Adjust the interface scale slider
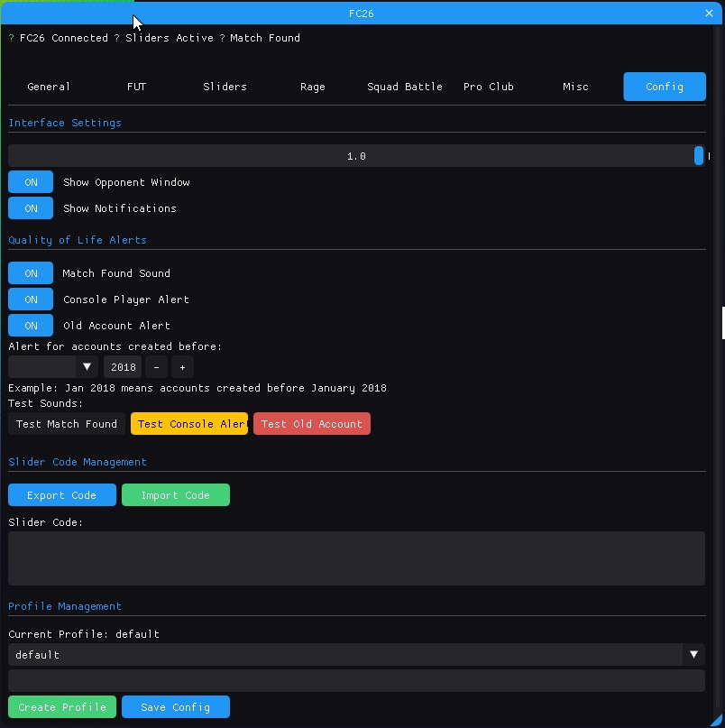 pos(356,156)
